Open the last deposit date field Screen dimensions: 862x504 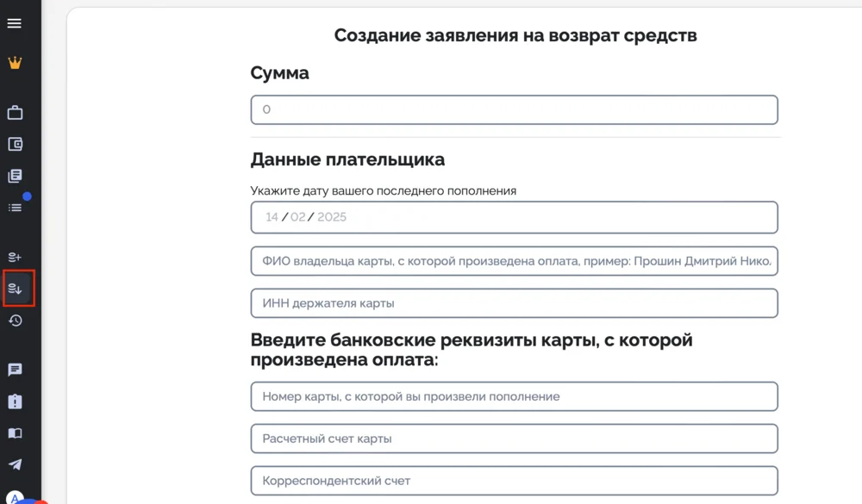(514, 217)
